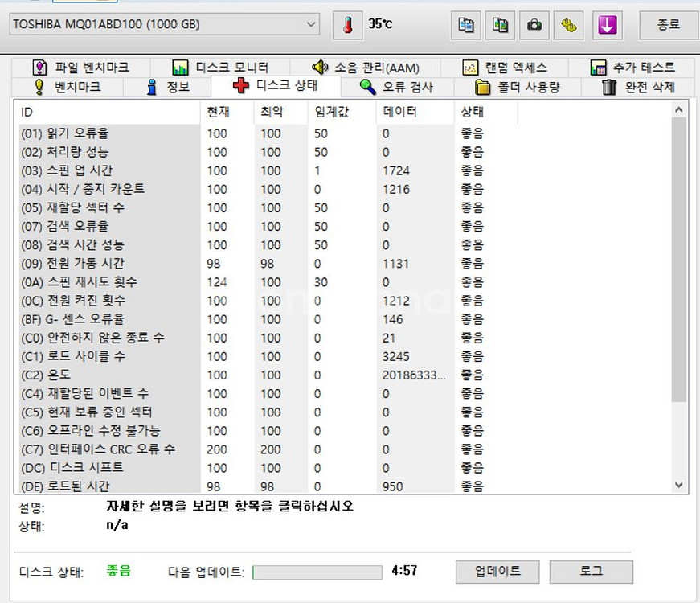The width and height of the screenshot is (700, 603).
Task: Click the 업데이트 button
Action: (497, 572)
